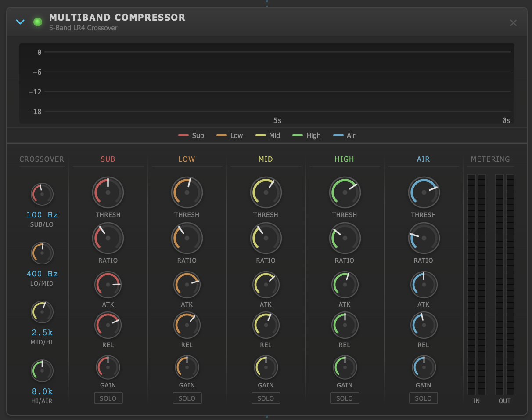Toggle the Mid trace in graph legend
This screenshot has width=532, height=420.
click(268, 135)
